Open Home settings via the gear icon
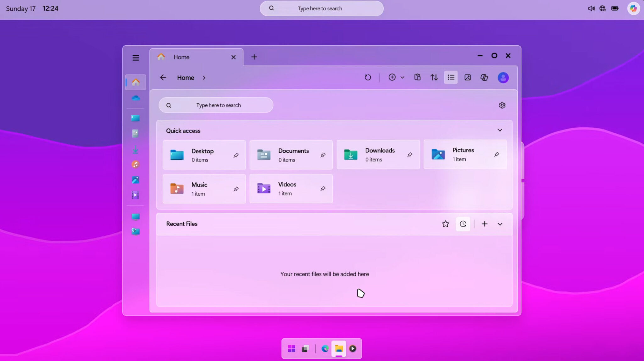The height and width of the screenshot is (361, 644). point(502,105)
